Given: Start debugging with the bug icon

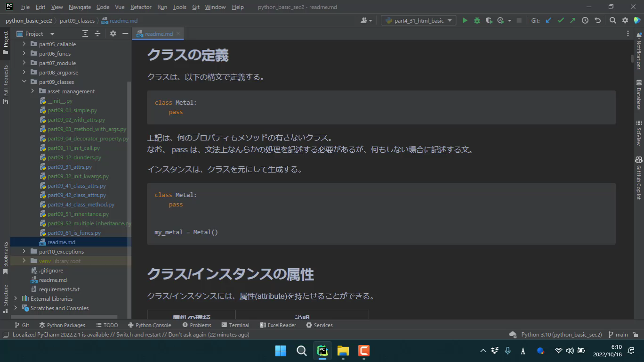Looking at the screenshot, I should click(477, 20).
